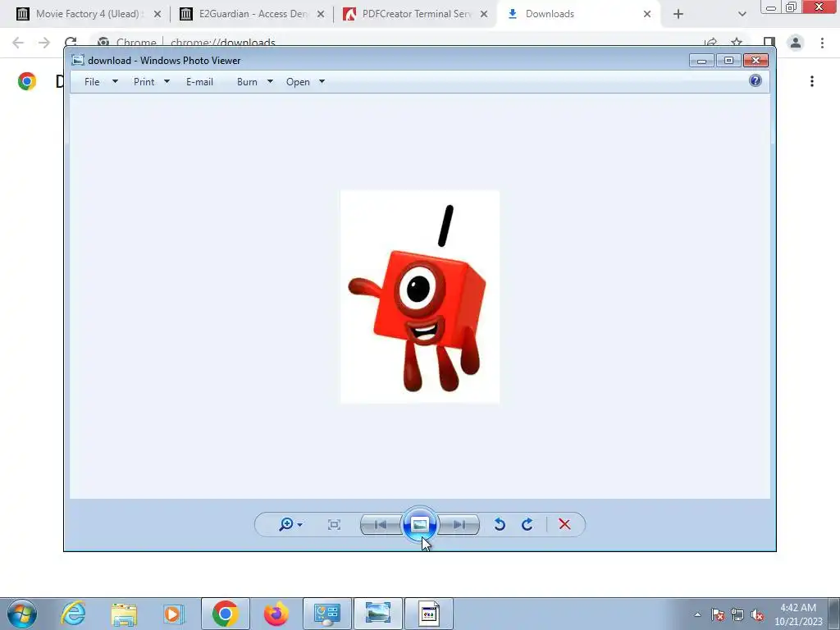
Task: Open the File menu
Action: coord(92,81)
